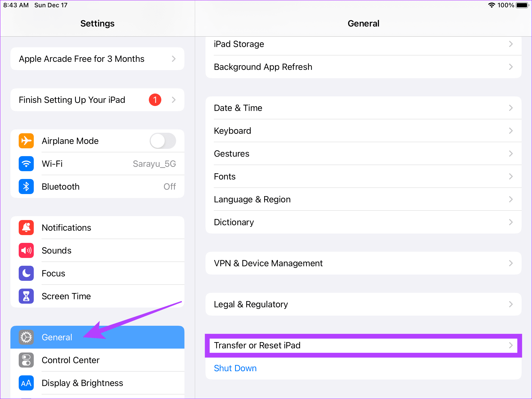
Task: Toggle Bluetooth off switch
Action: click(170, 186)
